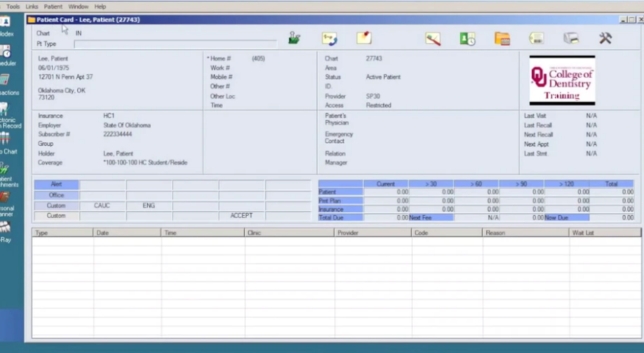Viewport: 644px width, 353px height.
Task: Click the printer icon
Action: [571, 38]
